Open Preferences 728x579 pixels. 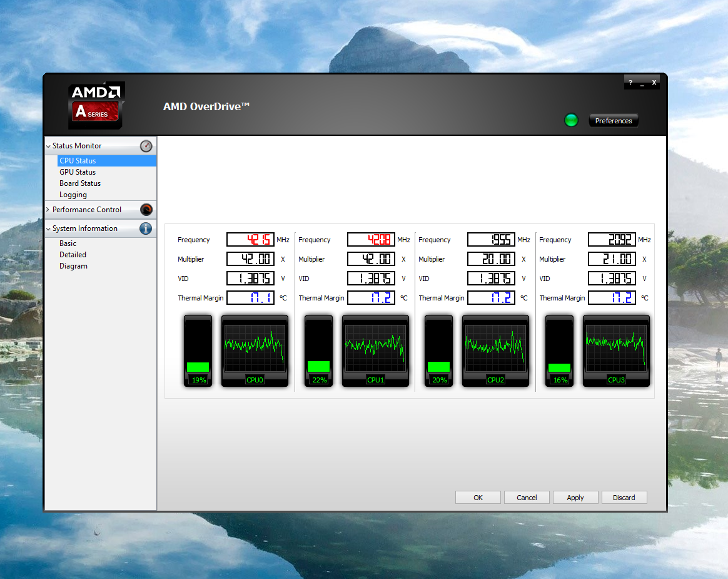point(614,121)
